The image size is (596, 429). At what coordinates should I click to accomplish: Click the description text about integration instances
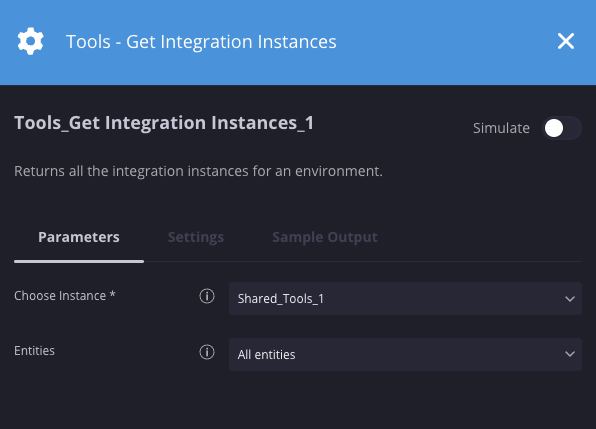click(x=198, y=171)
